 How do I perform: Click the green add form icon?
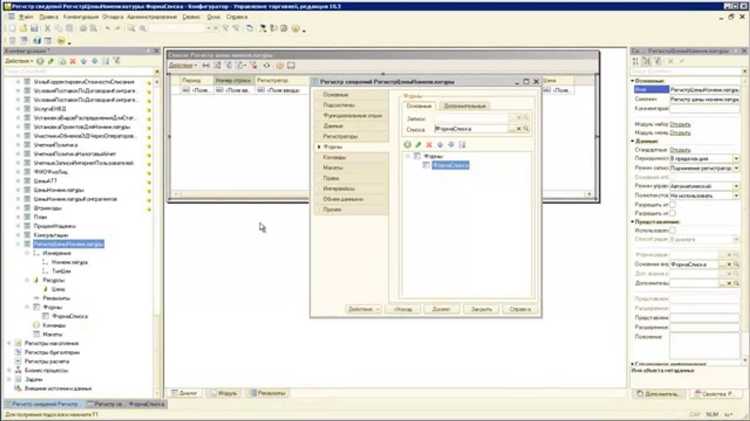(407, 144)
